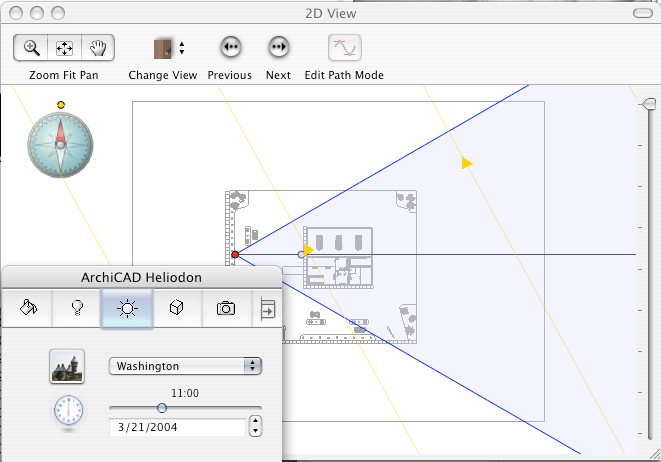Click the analog clock icon
661x462 pixels.
tap(68, 410)
